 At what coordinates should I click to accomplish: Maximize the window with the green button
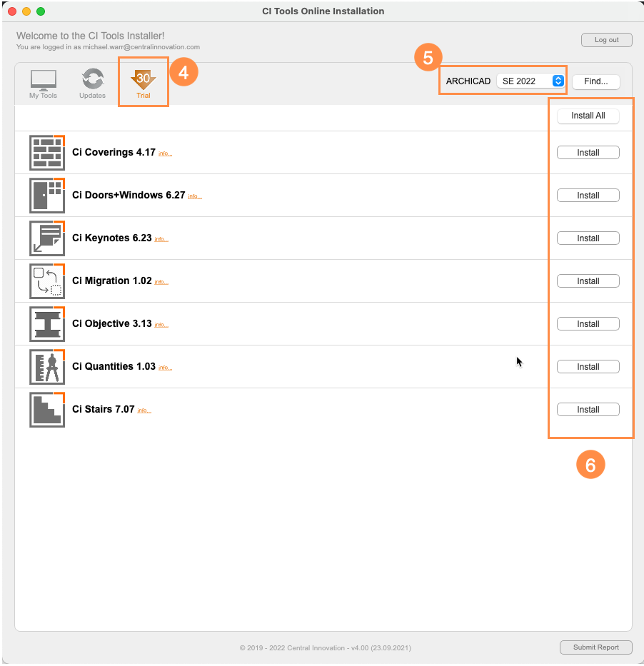[41, 11]
